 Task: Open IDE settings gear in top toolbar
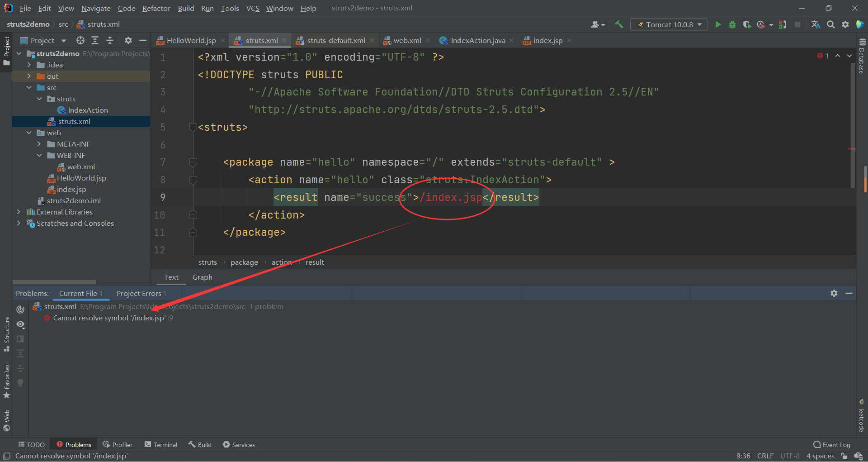[845, 24]
